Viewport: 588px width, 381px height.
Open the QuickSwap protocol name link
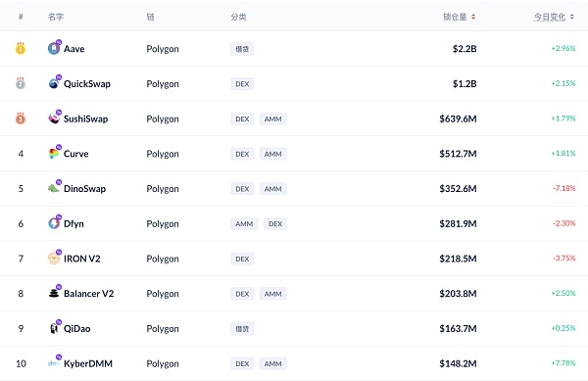pyautogui.click(x=87, y=84)
